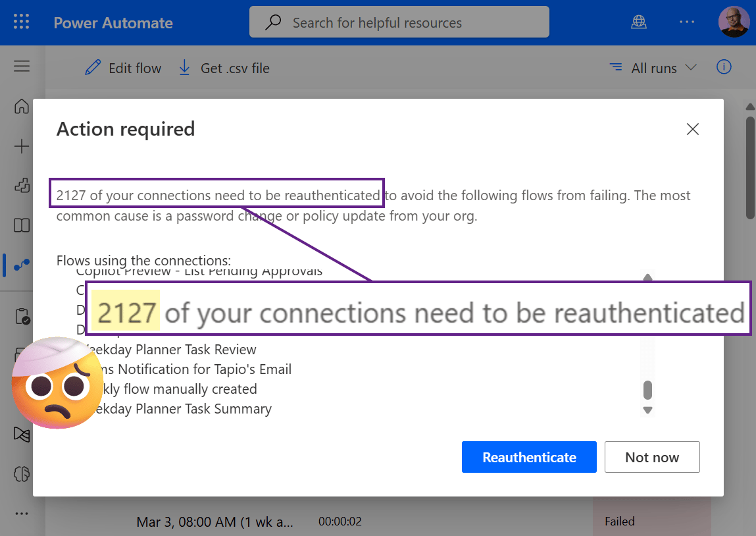Screen dimensions: 756x536
Task: Click the Get .csv file download icon
Action: [184, 68]
